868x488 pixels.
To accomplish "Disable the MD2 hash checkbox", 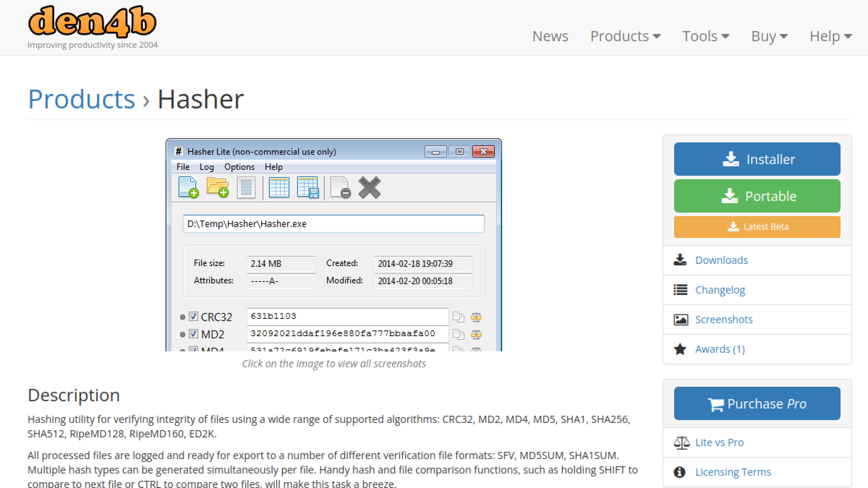I will coord(193,333).
